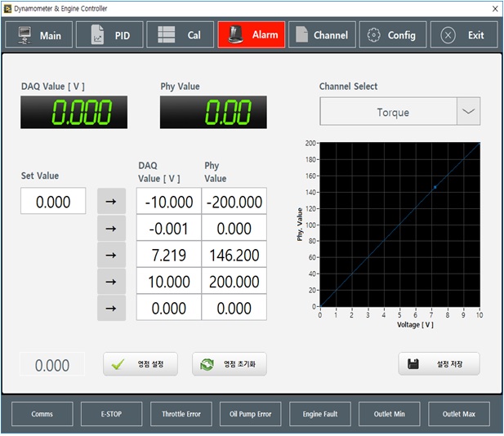Click the Set Value input field
Screen dimensions: 504x436
(x=53, y=202)
